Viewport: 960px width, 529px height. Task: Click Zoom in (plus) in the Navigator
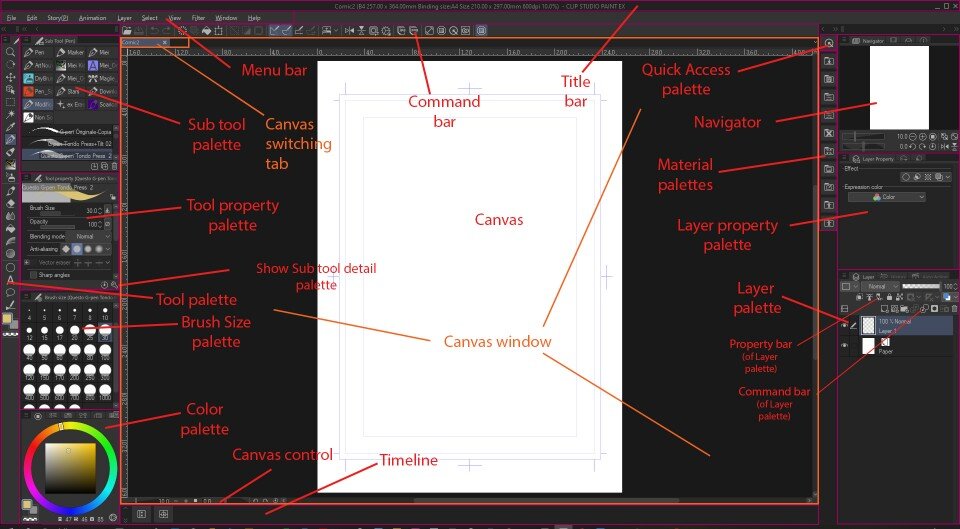[923, 137]
